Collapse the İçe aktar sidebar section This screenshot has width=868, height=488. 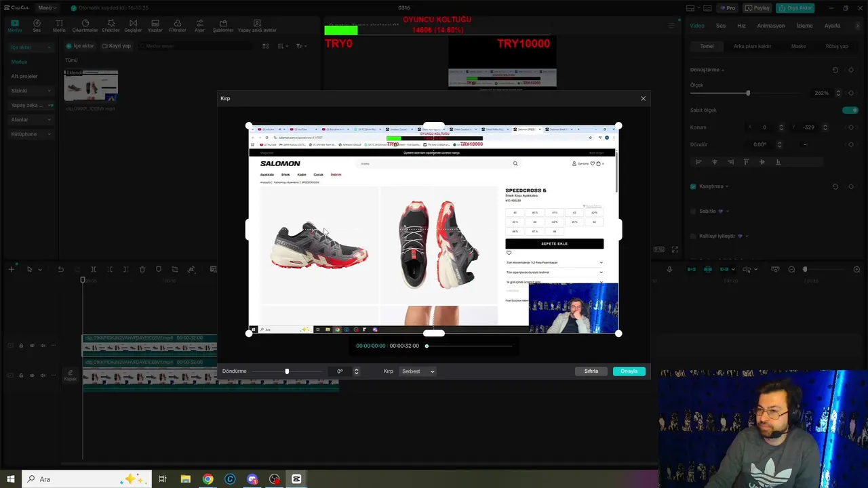pyautogui.click(x=30, y=47)
